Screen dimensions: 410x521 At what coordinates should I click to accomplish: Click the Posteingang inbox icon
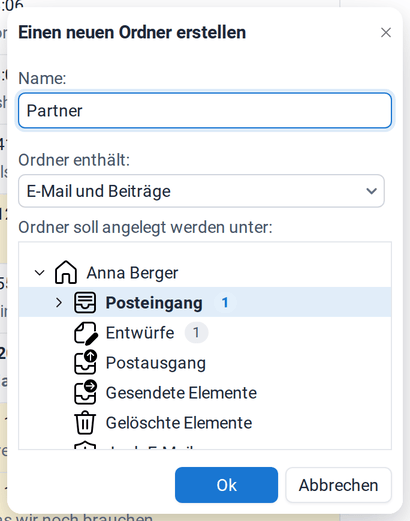click(x=85, y=302)
